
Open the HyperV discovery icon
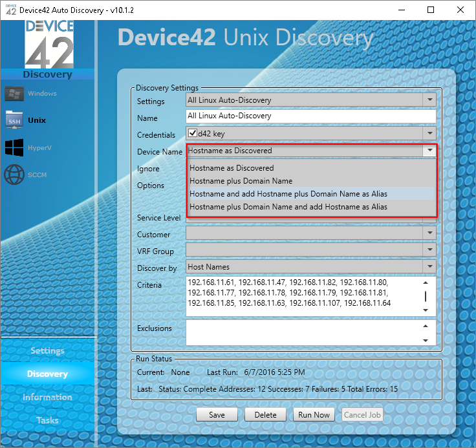14,147
